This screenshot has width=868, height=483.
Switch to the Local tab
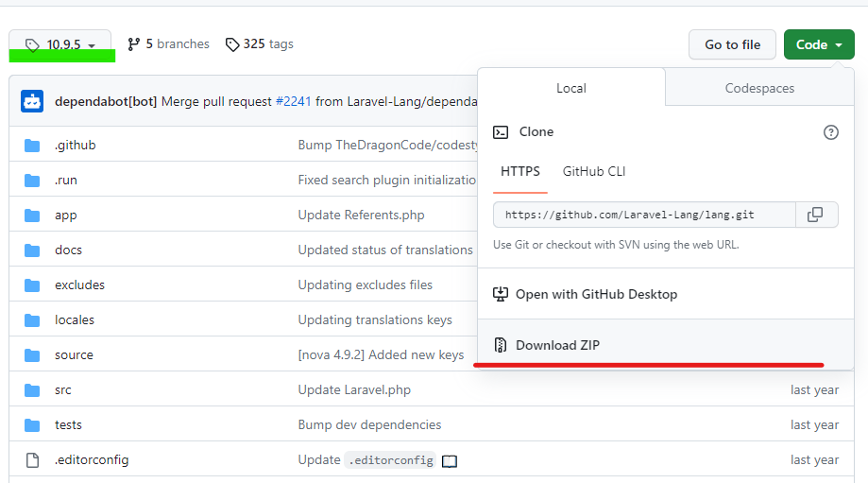coord(571,88)
